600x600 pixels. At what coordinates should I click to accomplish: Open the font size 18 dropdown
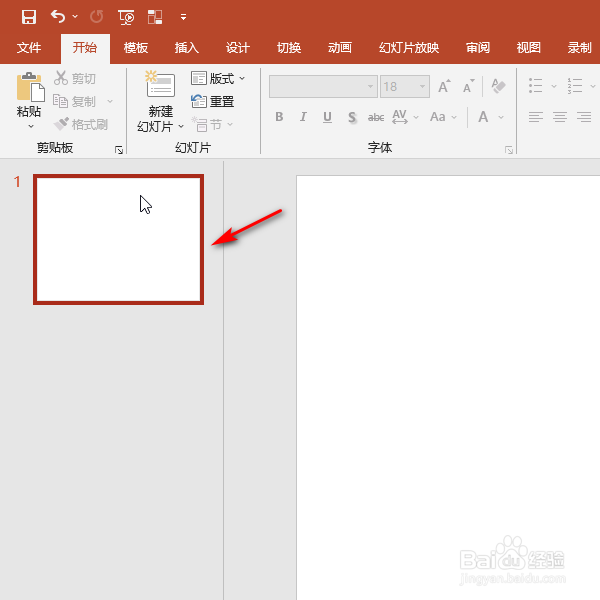click(x=422, y=86)
